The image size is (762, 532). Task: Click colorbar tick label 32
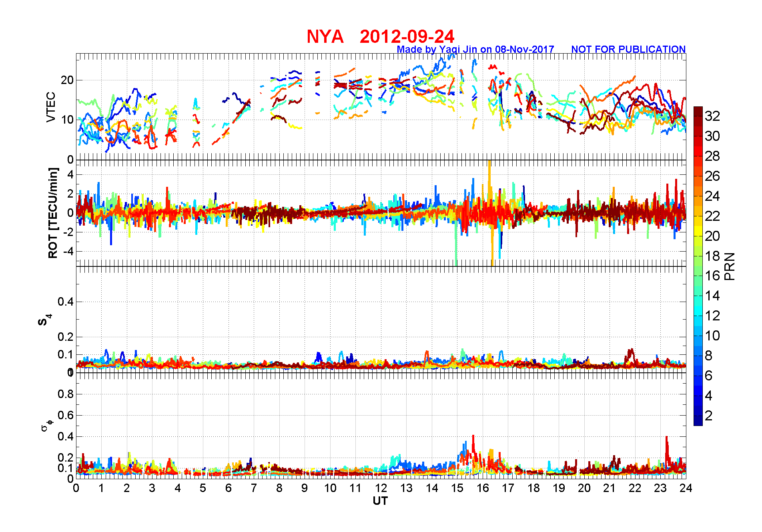pyautogui.click(x=712, y=116)
